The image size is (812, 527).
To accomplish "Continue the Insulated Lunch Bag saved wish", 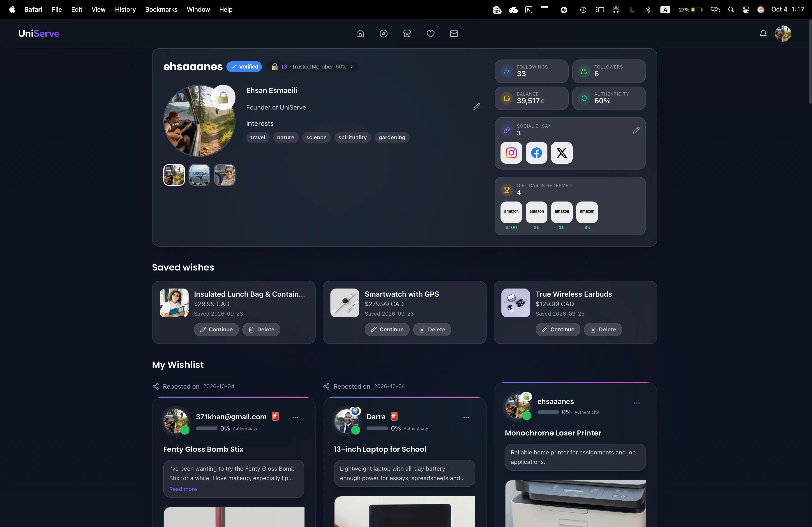I will (216, 329).
